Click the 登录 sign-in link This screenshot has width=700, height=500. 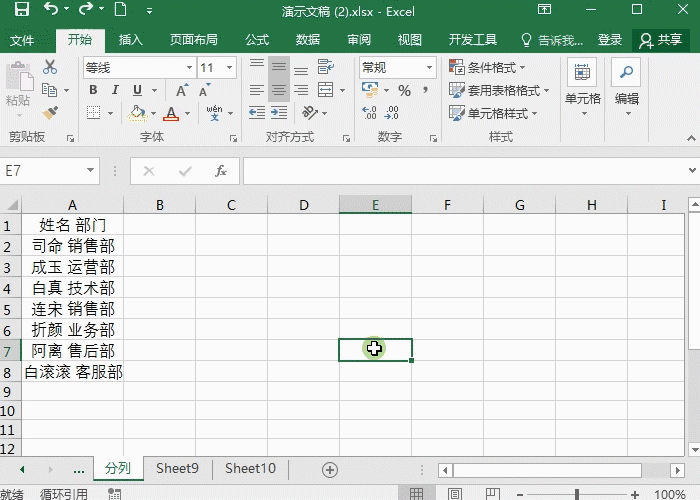click(x=609, y=40)
